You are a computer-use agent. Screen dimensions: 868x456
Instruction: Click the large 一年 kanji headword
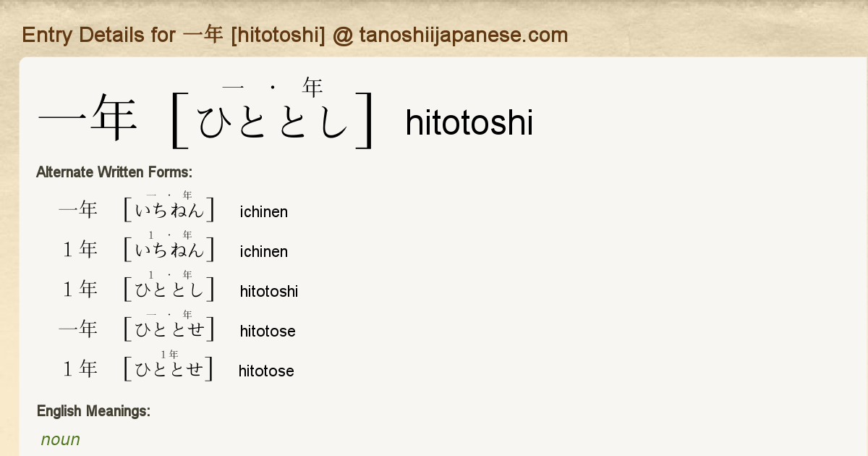point(88,119)
